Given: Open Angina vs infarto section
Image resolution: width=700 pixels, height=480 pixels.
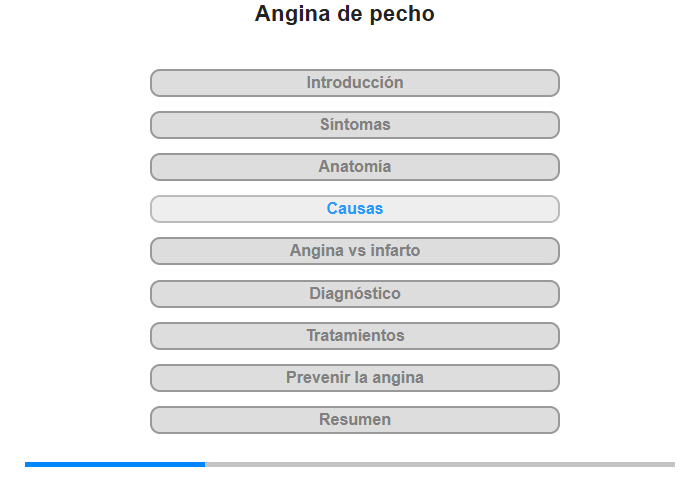Looking at the screenshot, I should [355, 251].
